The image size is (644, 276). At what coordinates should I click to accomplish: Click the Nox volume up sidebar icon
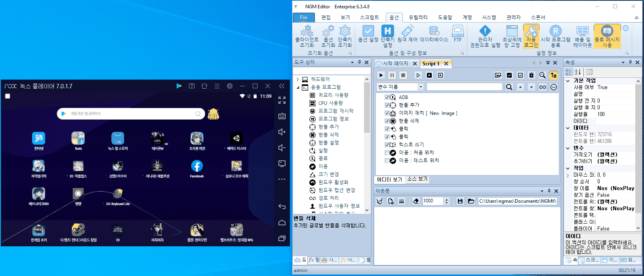[x=282, y=132]
